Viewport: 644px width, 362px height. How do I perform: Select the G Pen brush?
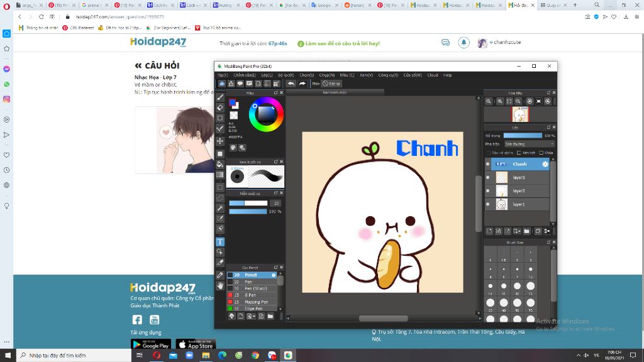point(253,295)
